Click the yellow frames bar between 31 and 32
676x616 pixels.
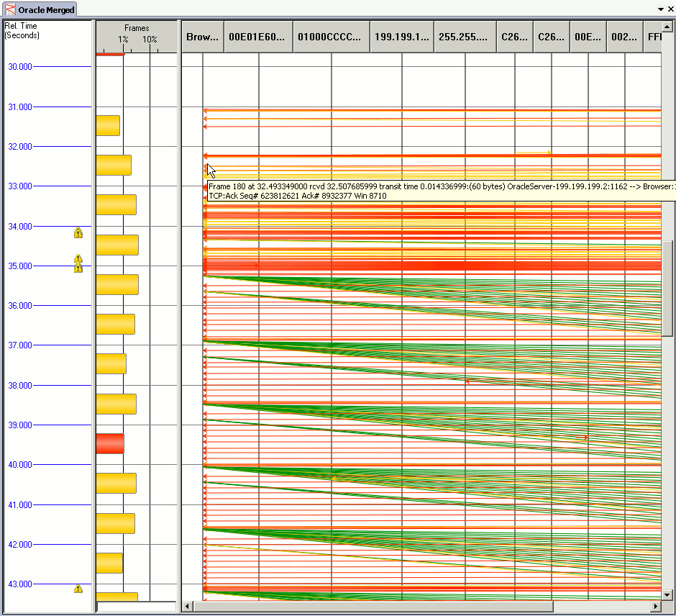click(x=108, y=125)
